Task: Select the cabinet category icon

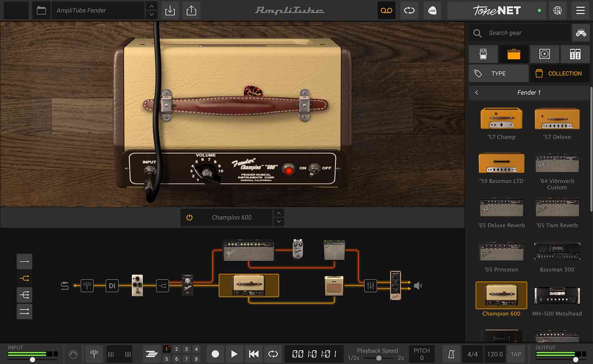Action: [x=544, y=54]
